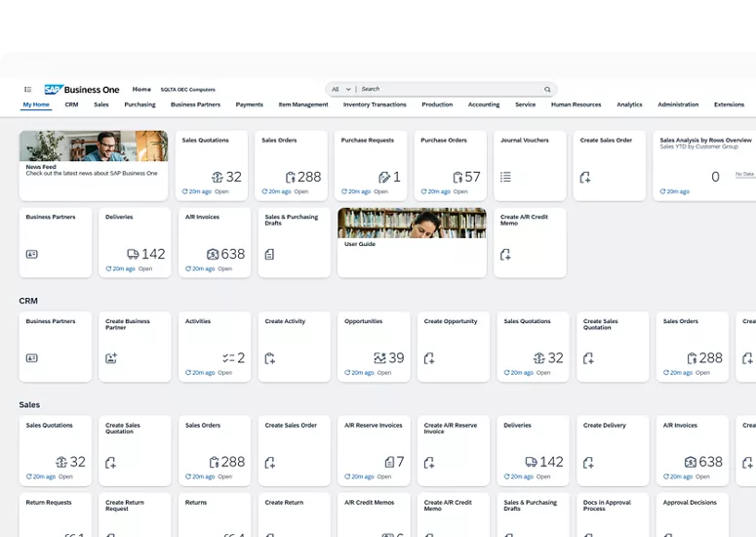Open the Inventory Transactions tab
This screenshot has width=756, height=537.
(375, 104)
